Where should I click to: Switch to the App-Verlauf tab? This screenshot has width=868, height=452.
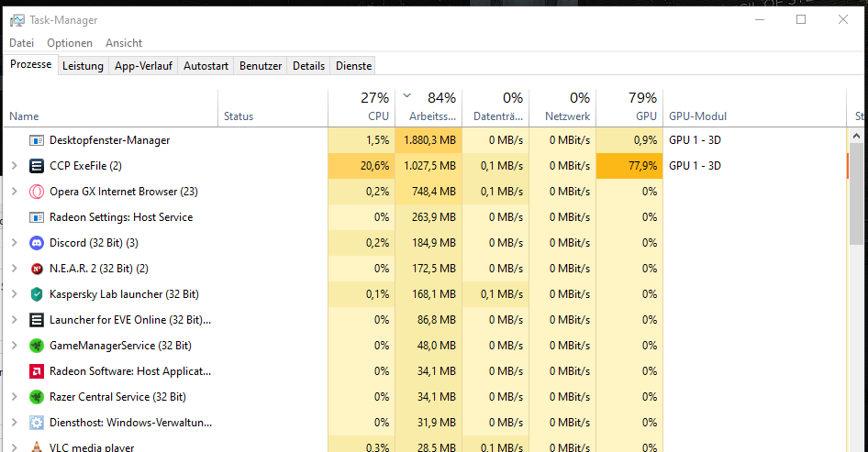click(143, 66)
